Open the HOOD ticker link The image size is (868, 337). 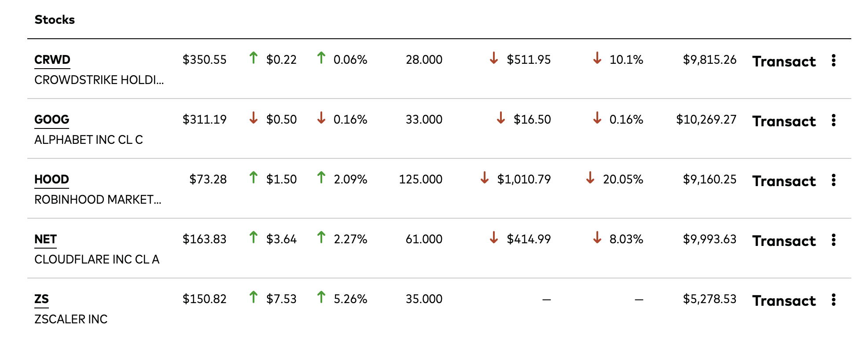pos(51,179)
